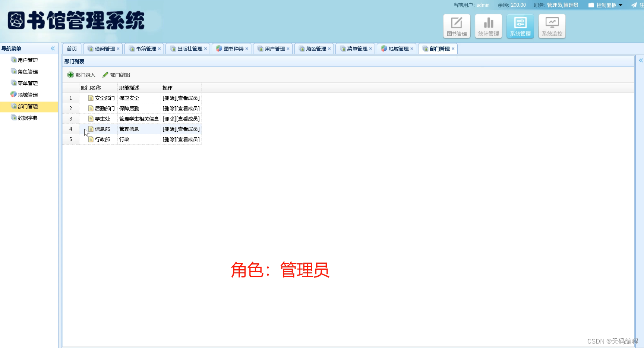The width and height of the screenshot is (644, 348).
Task: Click the green plus 部门录入 icon
Action: [x=70, y=75]
